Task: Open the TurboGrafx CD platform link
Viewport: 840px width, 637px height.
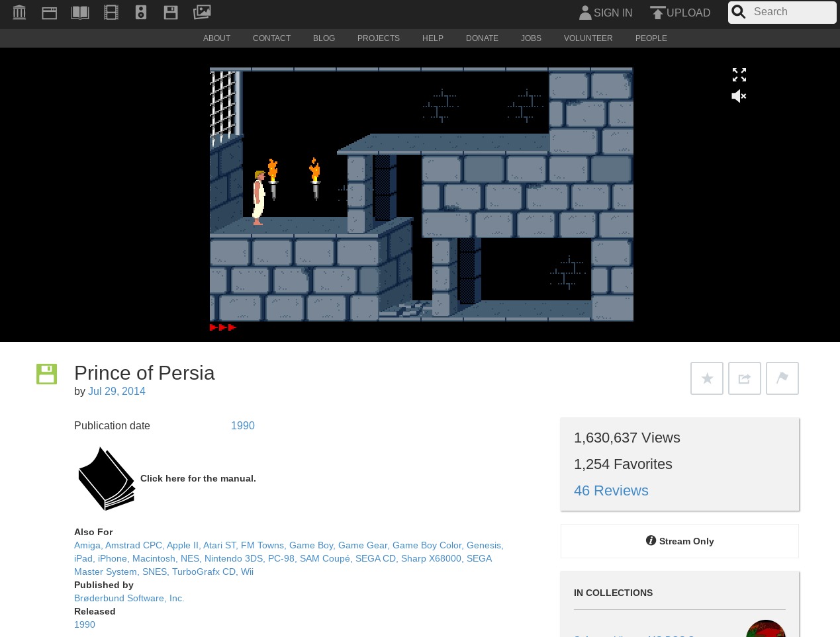Action: (205, 572)
